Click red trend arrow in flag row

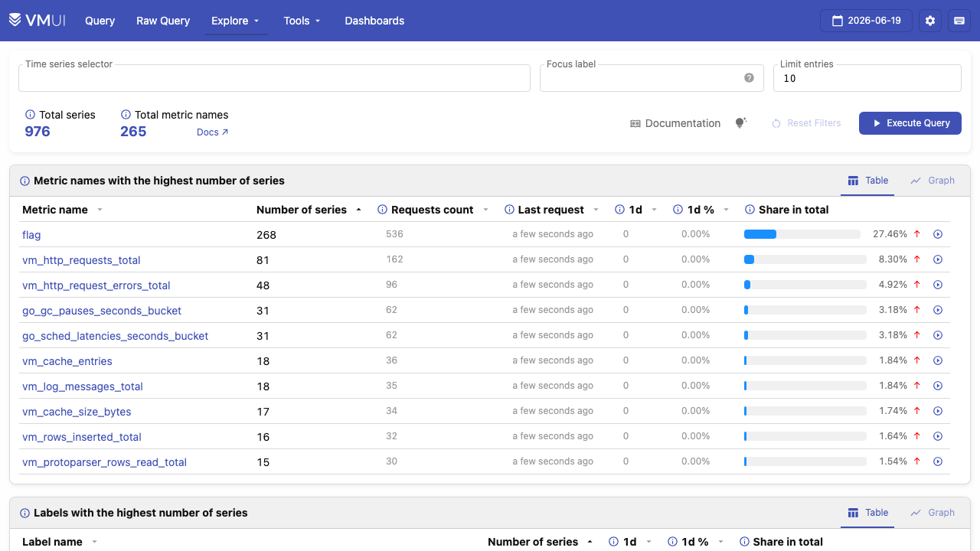click(x=916, y=234)
